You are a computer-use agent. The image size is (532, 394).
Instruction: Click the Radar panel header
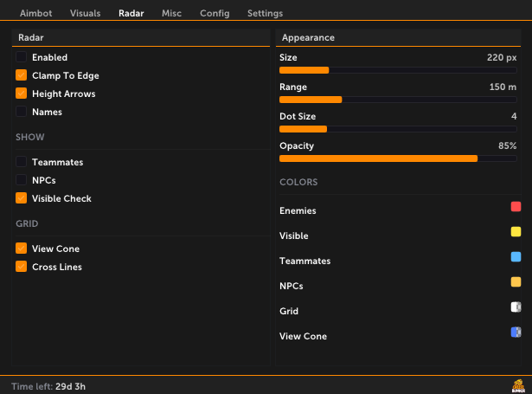point(141,38)
